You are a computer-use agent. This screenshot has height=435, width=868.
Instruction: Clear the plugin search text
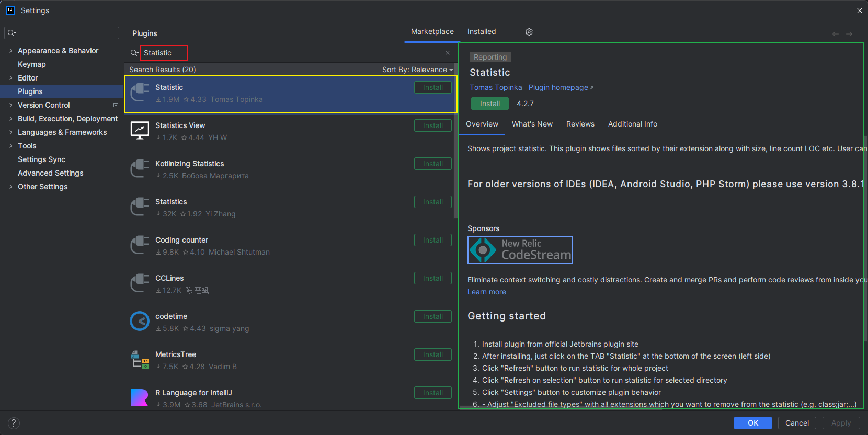[x=448, y=53]
